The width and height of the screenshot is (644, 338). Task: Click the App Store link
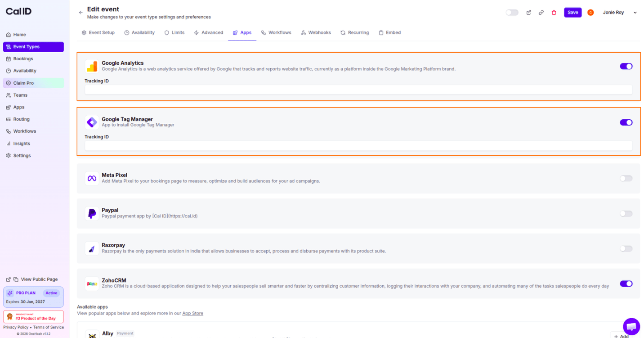click(x=192, y=313)
